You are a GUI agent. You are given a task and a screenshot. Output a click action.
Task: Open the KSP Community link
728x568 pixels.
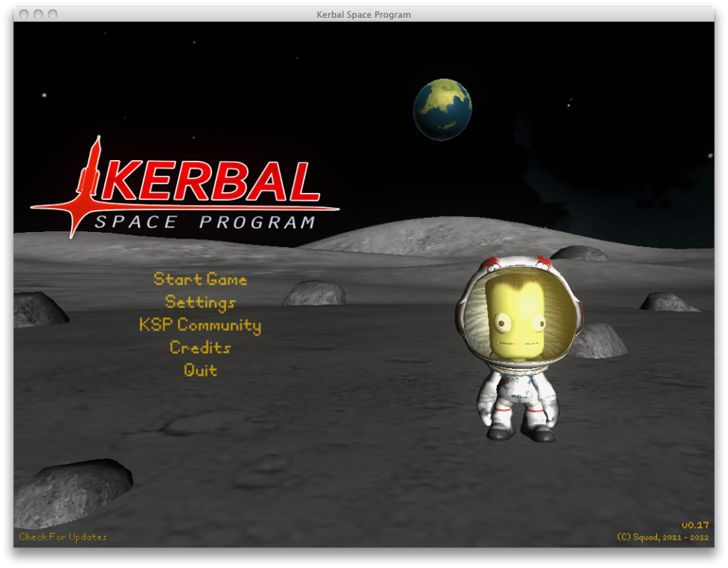click(x=200, y=325)
